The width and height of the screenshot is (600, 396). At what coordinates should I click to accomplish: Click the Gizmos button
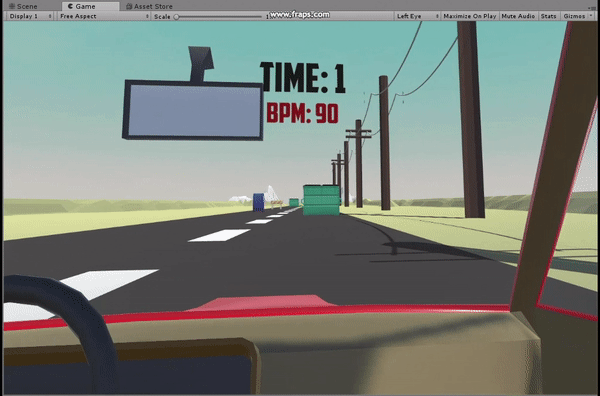pyautogui.click(x=574, y=16)
